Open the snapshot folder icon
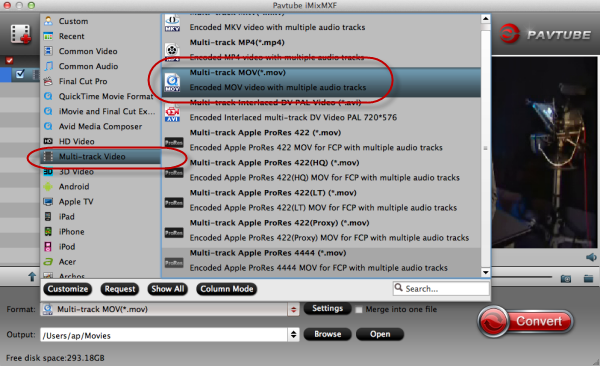 (x=589, y=278)
